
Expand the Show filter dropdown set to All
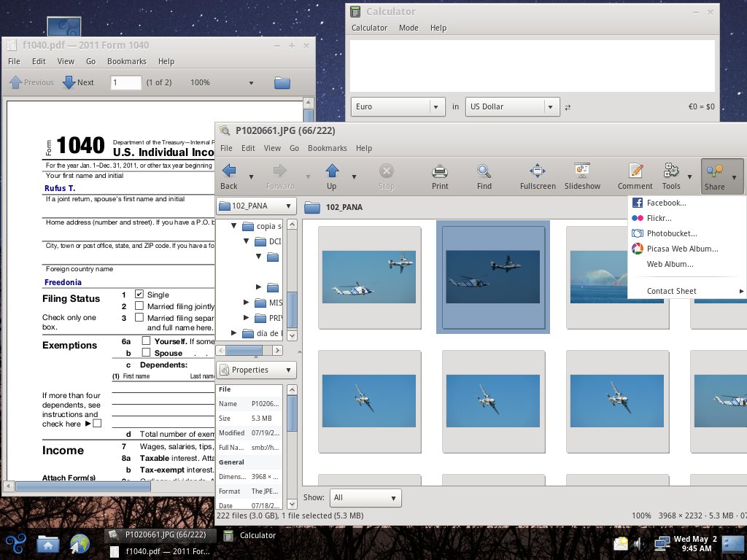(366, 497)
